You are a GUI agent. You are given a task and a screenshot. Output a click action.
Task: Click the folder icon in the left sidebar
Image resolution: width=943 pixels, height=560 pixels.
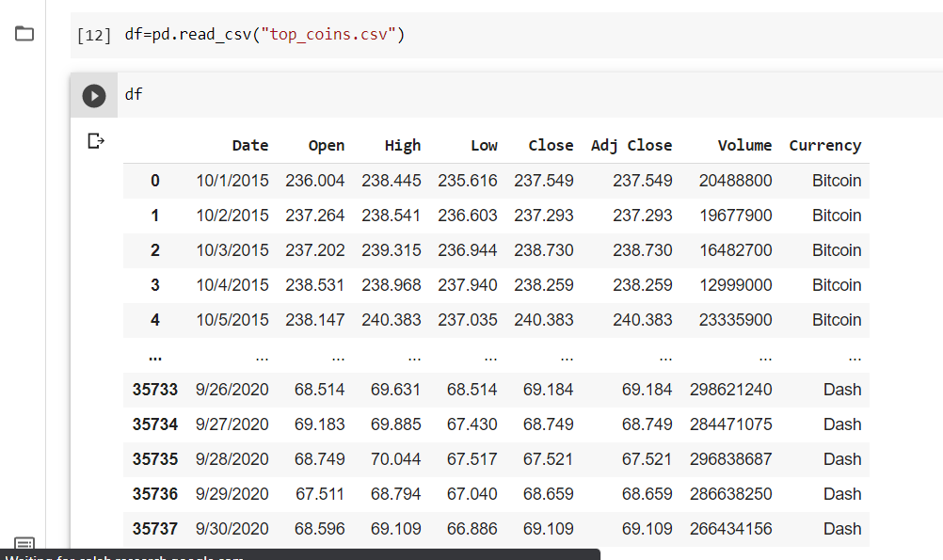(x=24, y=33)
